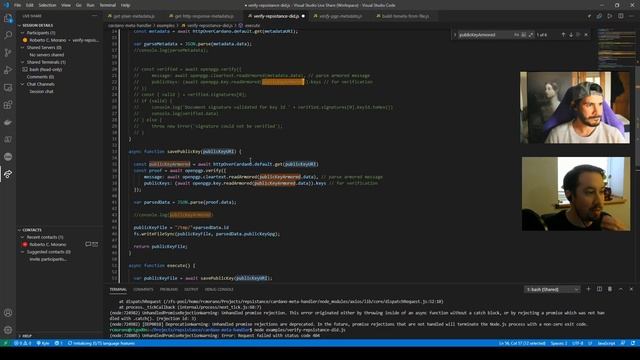Open the editor More Actions menu
The image size is (640, 360).
point(631,16)
